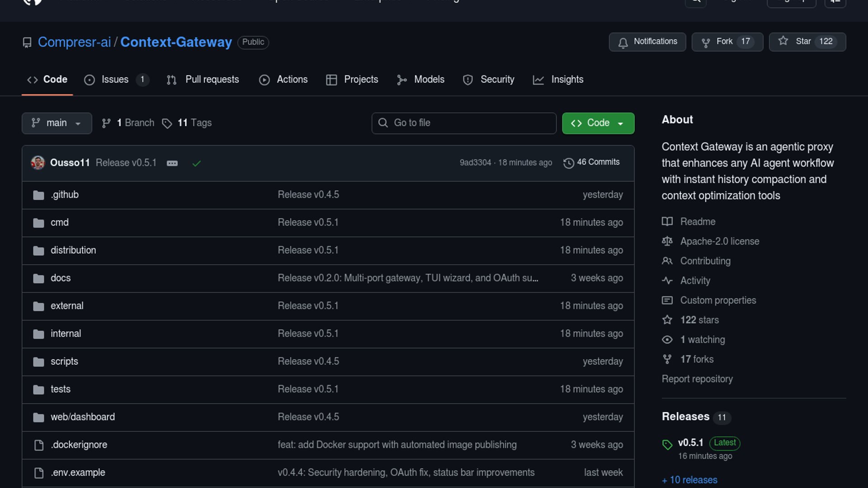Switch to the Issues tab

point(115,80)
